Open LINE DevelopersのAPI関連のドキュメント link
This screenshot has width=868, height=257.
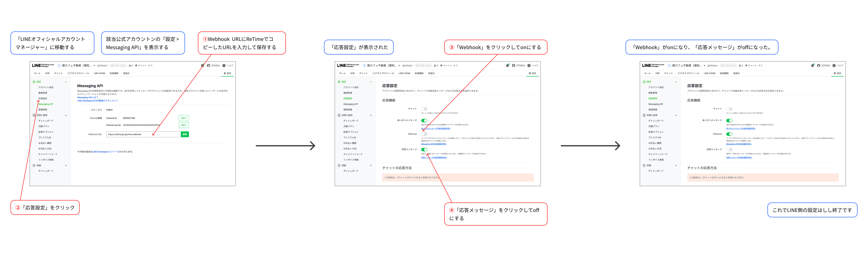(x=97, y=101)
